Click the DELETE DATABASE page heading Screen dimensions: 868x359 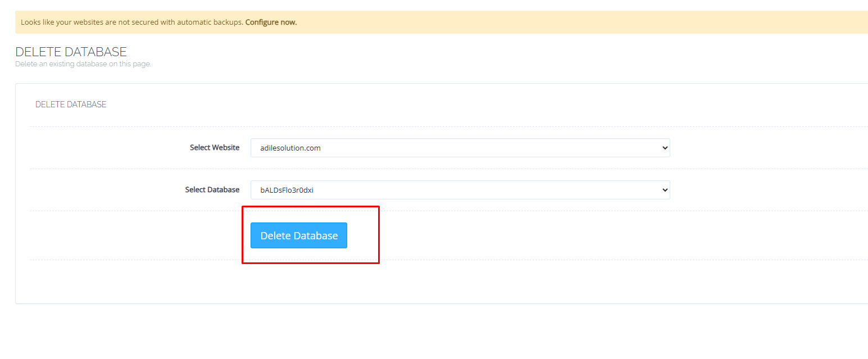tap(71, 52)
